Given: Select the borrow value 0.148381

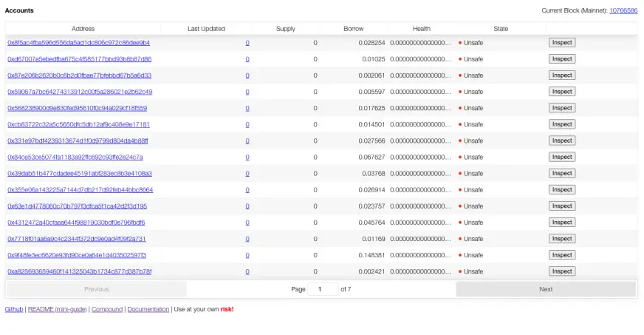Looking at the screenshot, I should point(371,255).
